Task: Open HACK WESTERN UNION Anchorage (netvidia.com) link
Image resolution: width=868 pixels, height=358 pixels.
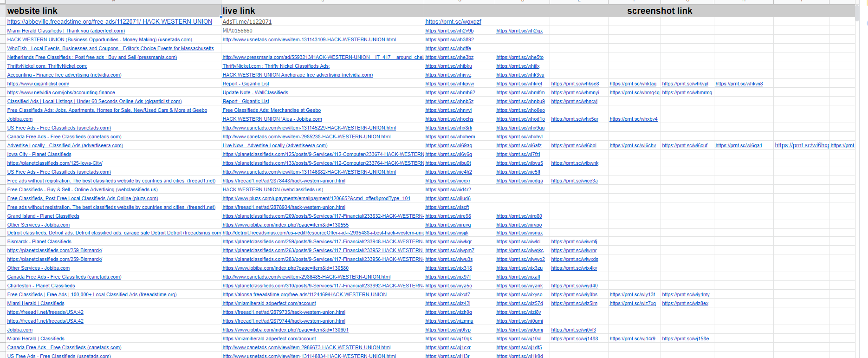Action: [x=298, y=75]
